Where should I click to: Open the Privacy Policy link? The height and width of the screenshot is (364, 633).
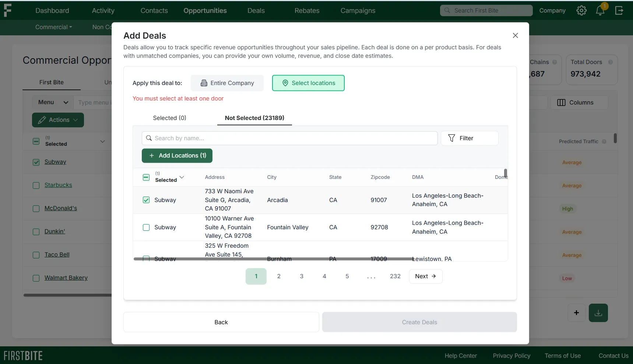(511, 356)
